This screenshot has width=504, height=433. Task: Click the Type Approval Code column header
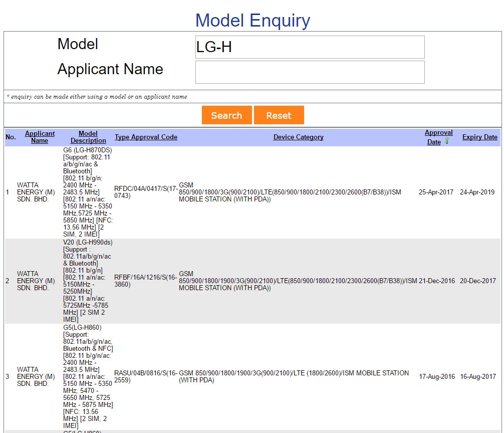point(146,137)
